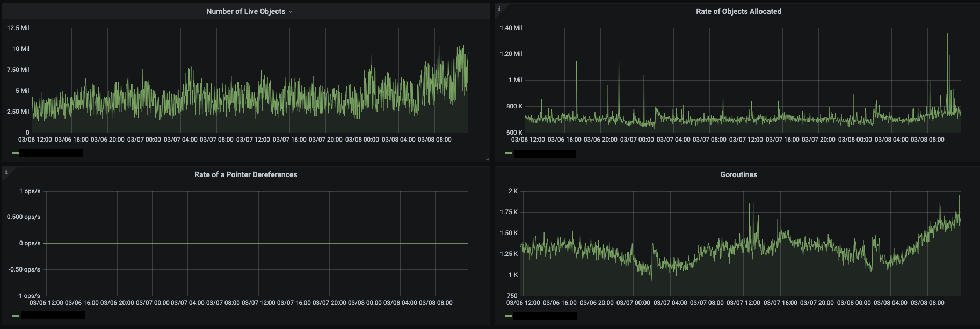Click the "1 Mil" y-axis label
This screenshot has height=329, width=980.
pyautogui.click(x=516, y=80)
